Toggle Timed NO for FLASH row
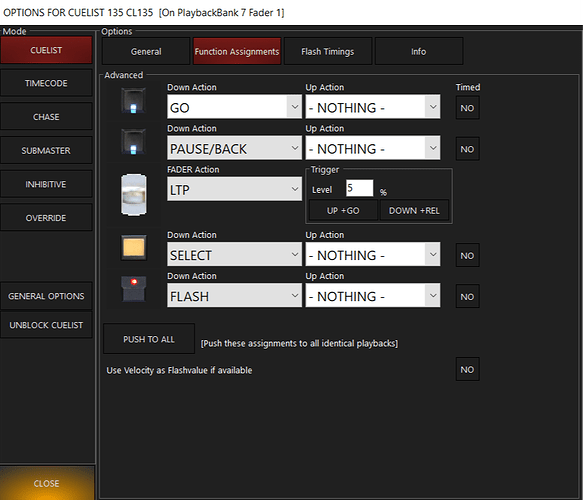The height and width of the screenshot is (500, 583). 467,296
